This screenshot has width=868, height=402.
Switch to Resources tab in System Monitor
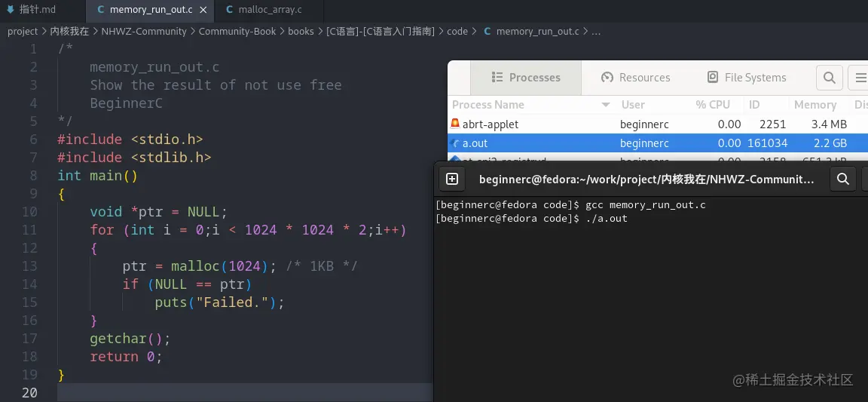635,78
